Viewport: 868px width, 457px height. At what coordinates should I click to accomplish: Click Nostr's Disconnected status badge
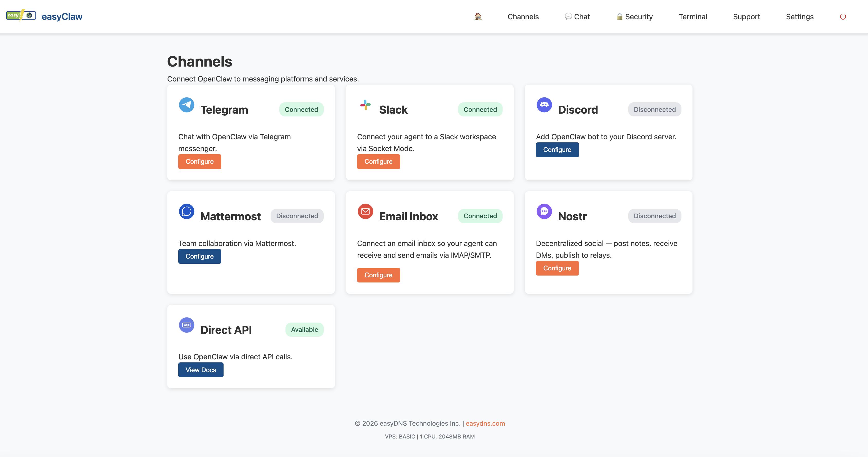click(x=654, y=216)
